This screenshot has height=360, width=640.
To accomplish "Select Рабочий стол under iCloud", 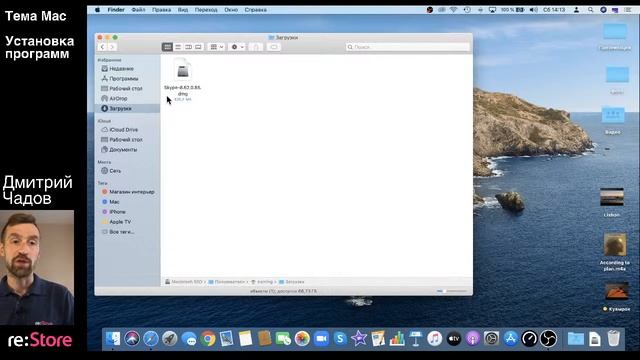I will click(126, 140).
